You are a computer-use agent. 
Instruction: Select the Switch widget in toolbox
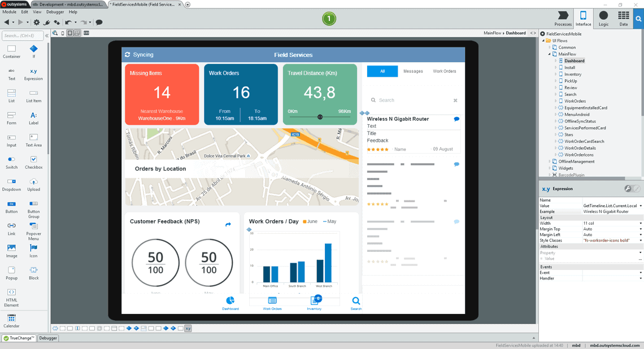[x=11, y=163]
